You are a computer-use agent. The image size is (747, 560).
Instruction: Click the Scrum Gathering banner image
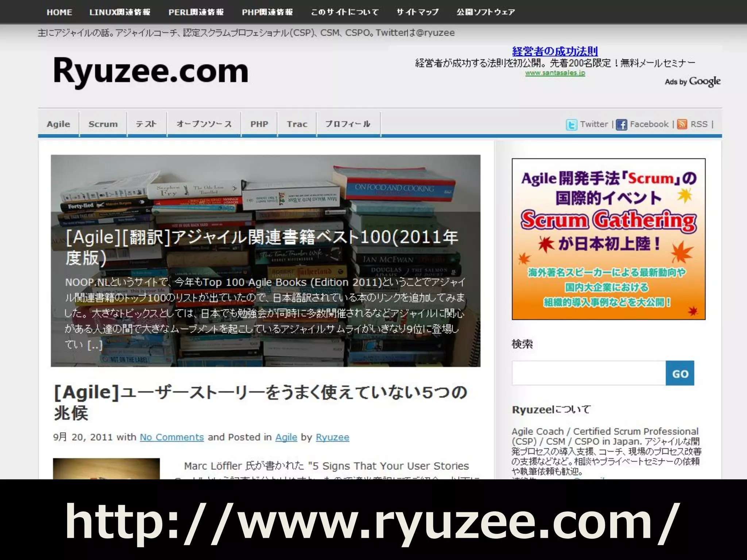(608, 239)
